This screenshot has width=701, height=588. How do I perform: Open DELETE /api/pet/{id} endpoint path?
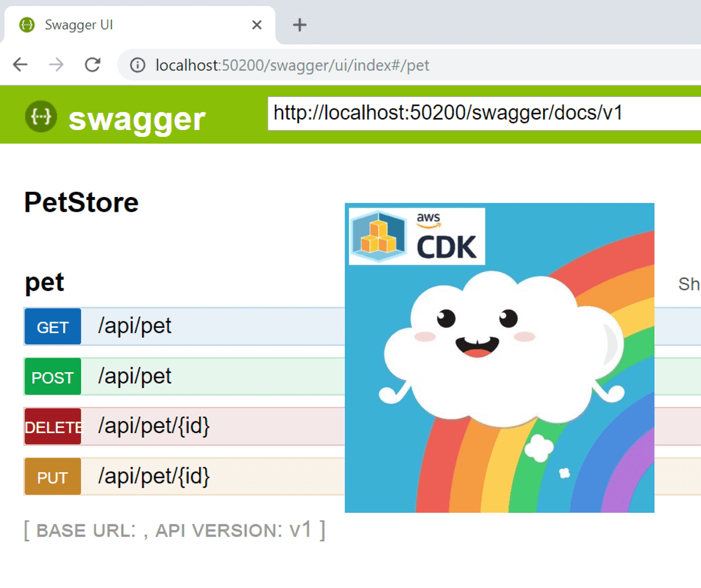coord(154,426)
